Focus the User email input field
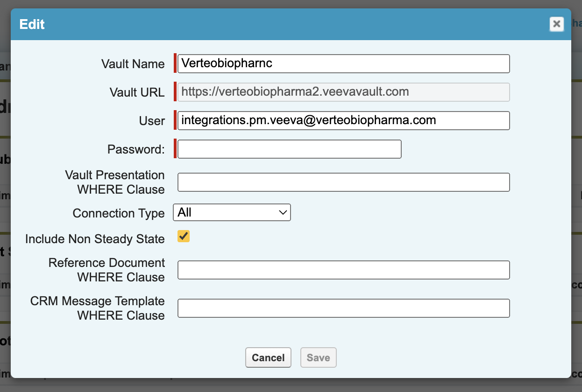 coord(343,120)
